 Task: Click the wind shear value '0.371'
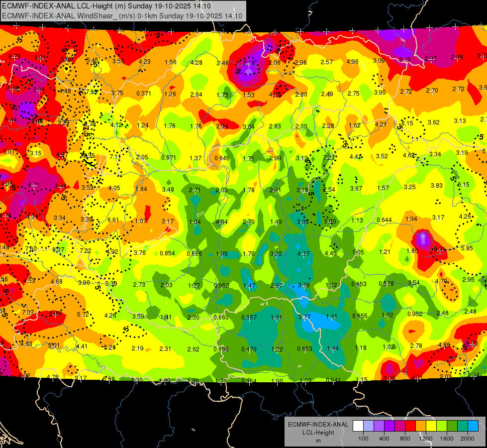pyautogui.click(x=144, y=93)
